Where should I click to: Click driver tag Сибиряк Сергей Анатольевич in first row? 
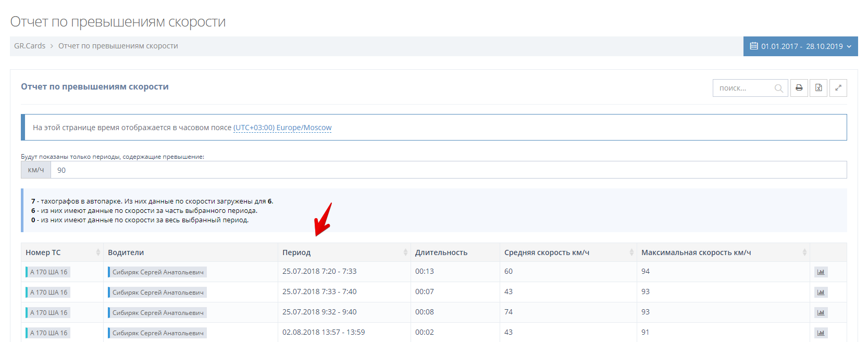[x=157, y=272]
